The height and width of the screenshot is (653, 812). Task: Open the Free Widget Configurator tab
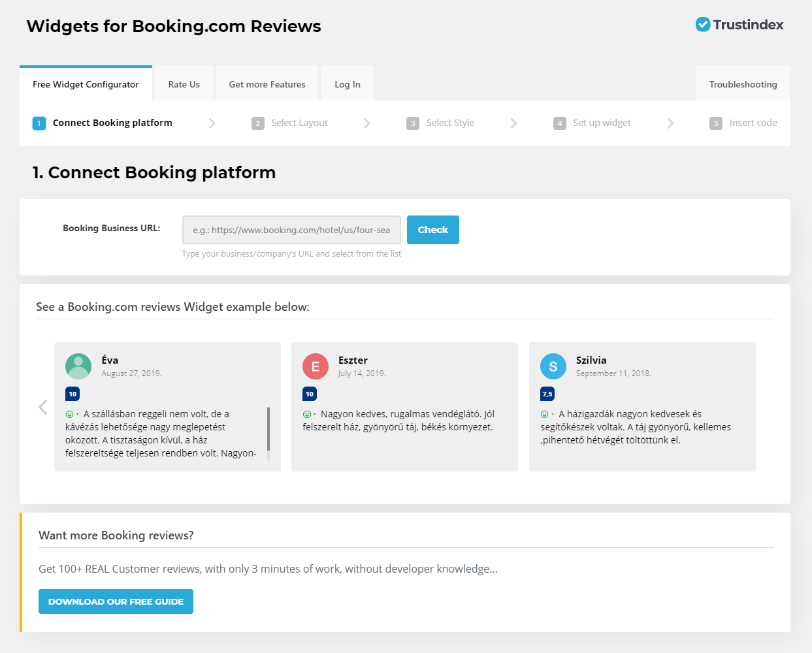tap(86, 84)
